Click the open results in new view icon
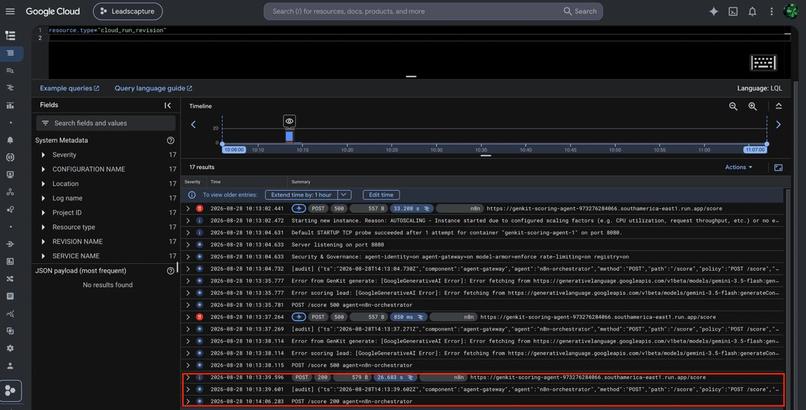 click(778, 167)
